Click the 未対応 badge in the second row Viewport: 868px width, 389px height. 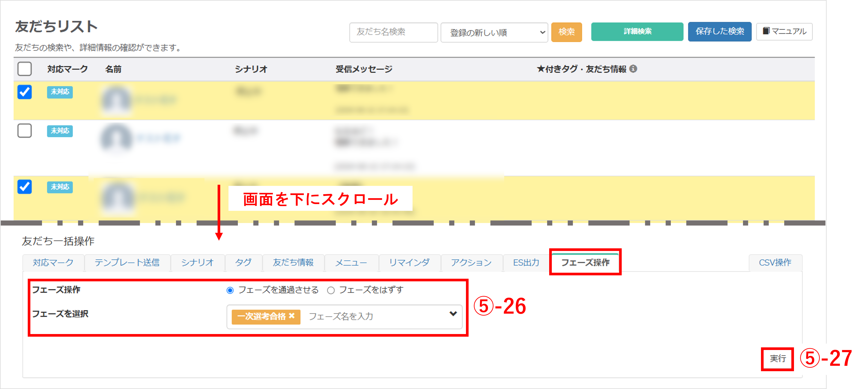click(60, 131)
